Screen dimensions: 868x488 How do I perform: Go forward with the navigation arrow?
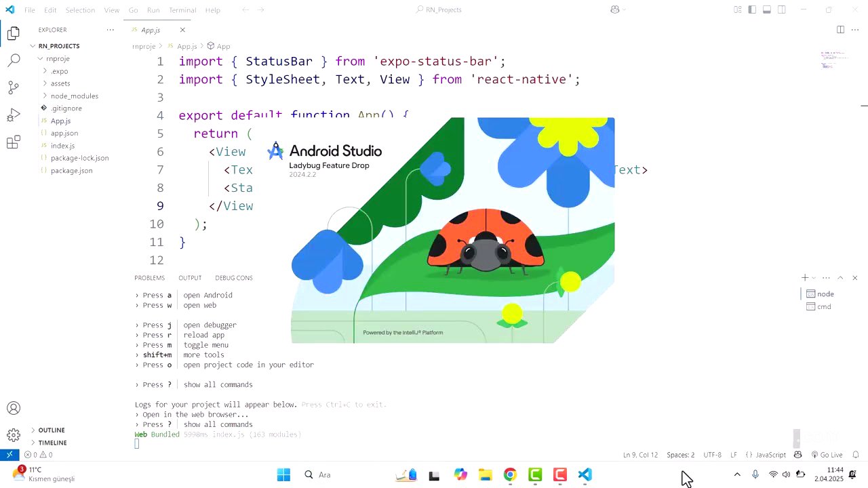pyautogui.click(x=261, y=10)
